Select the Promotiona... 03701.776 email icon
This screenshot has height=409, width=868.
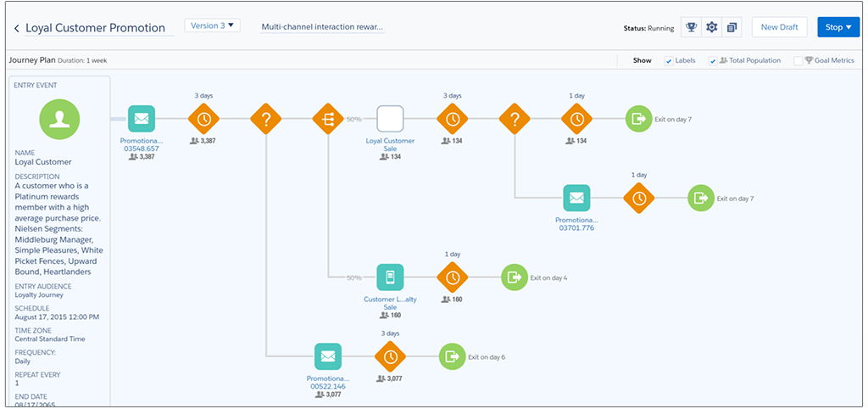coord(576,198)
